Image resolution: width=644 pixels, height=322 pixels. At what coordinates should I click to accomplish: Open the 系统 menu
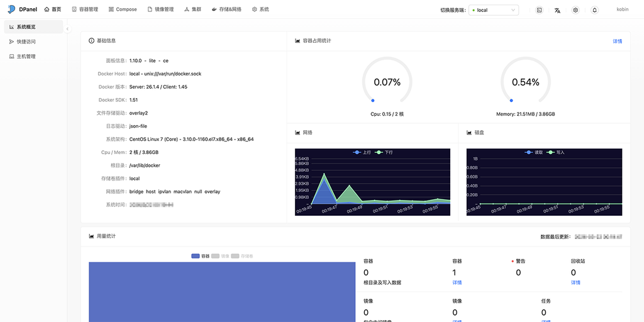pyautogui.click(x=260, y=9)
